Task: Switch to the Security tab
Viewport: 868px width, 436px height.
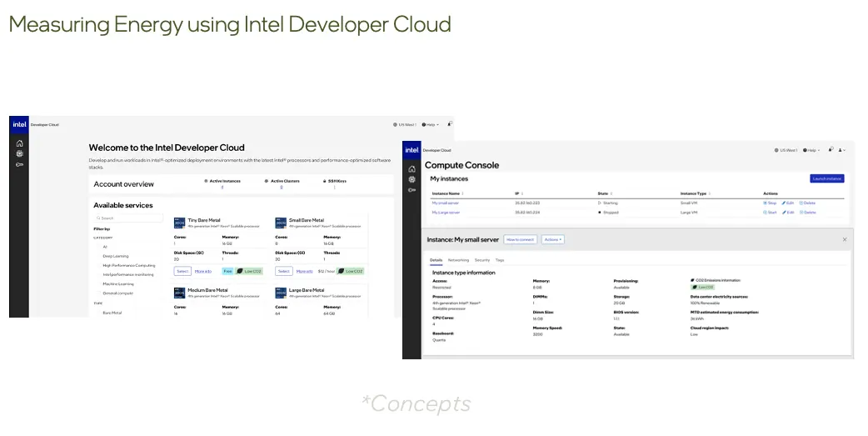Action: pyautogui.click(x=482, y=260)
